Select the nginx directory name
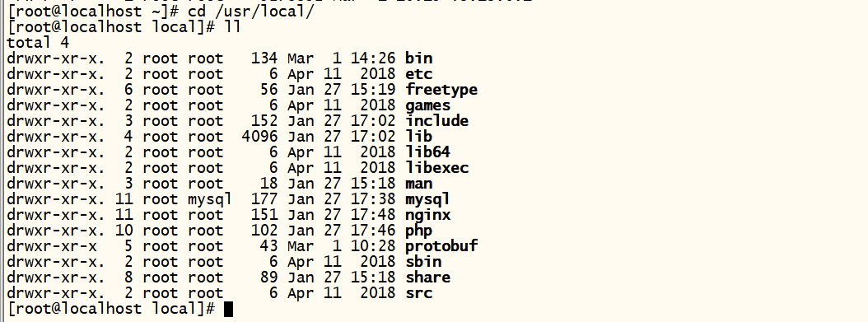The image size is (868, 322). [x=428, y=215]
